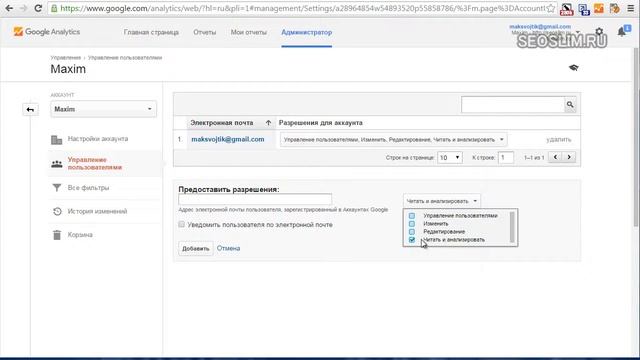Switch to Отчеты tab
Image resolution: width=640 pixels, height=360 pixels.
(204, 32)
